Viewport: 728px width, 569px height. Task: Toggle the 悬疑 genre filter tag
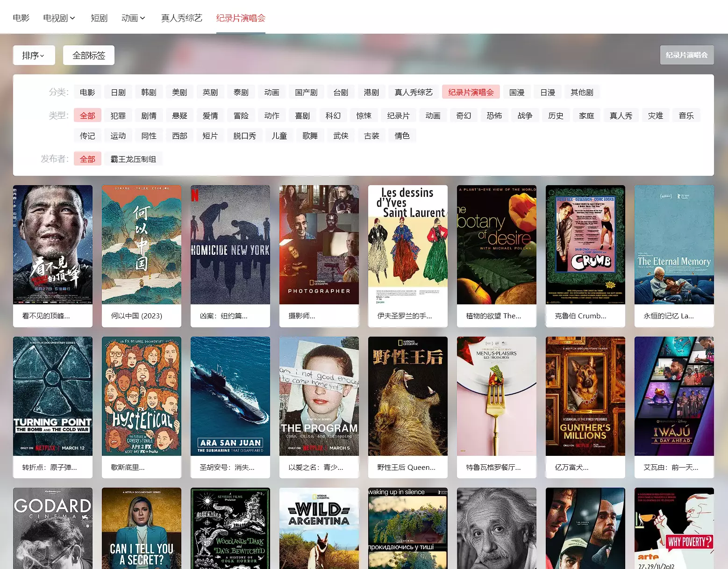pos(179,115)
